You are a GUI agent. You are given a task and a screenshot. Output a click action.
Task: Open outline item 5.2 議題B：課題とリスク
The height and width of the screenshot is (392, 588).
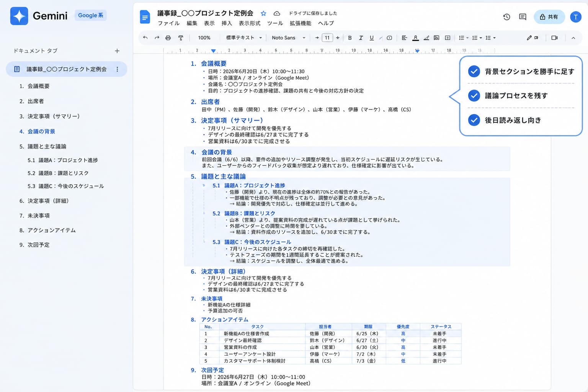click(x=58, y=173)
